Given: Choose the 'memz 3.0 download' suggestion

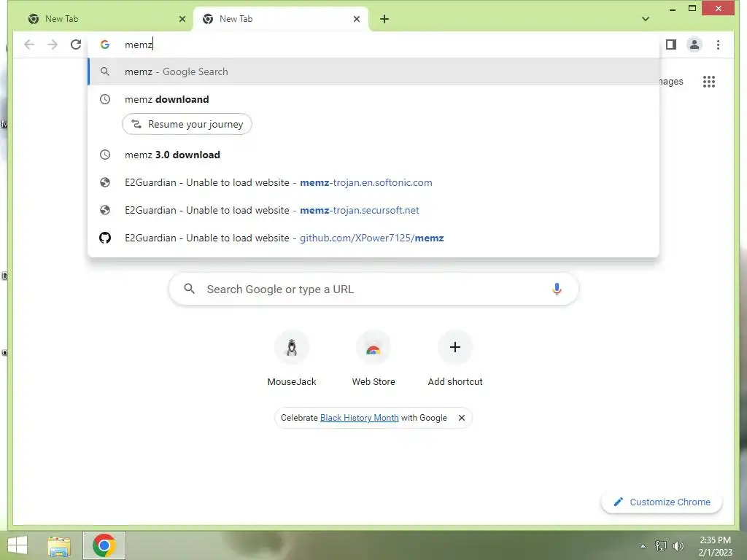Looking at the screenshot, I should [x=374, y=155].
